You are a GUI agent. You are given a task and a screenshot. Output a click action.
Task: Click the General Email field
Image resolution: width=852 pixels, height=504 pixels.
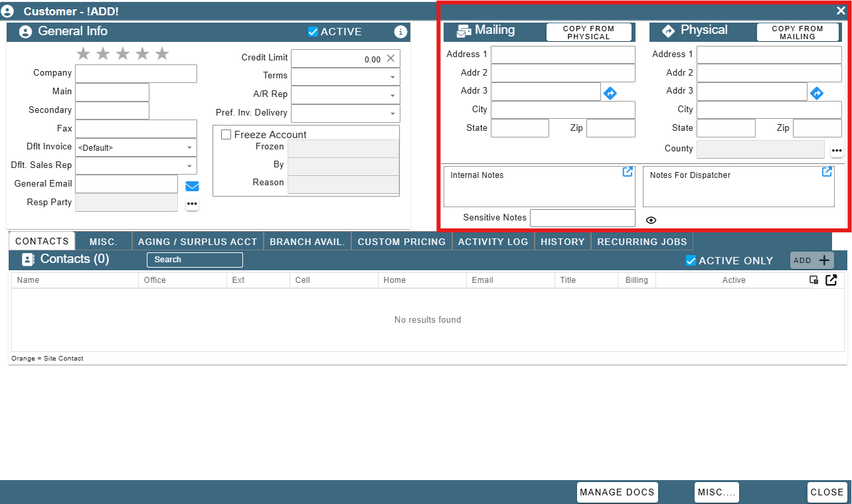(x=127, y=184)
